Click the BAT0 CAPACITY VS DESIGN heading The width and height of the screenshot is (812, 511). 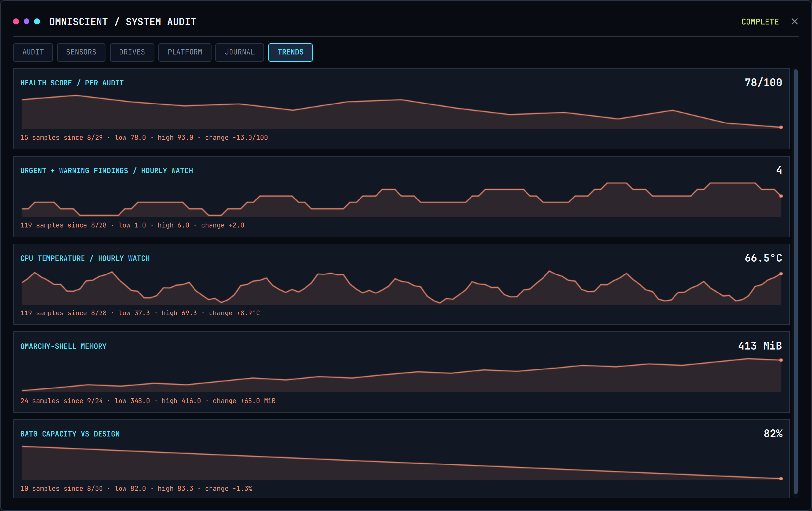tap(70, 434)
